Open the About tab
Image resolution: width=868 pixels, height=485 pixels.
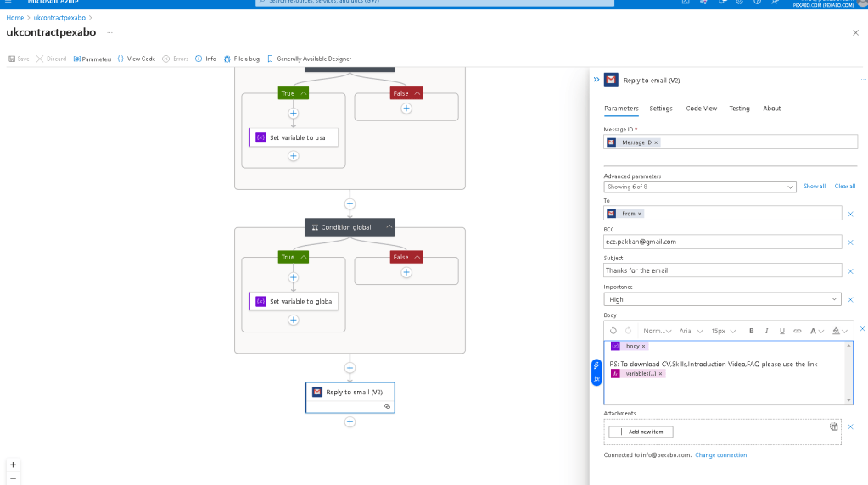point(771,109)
